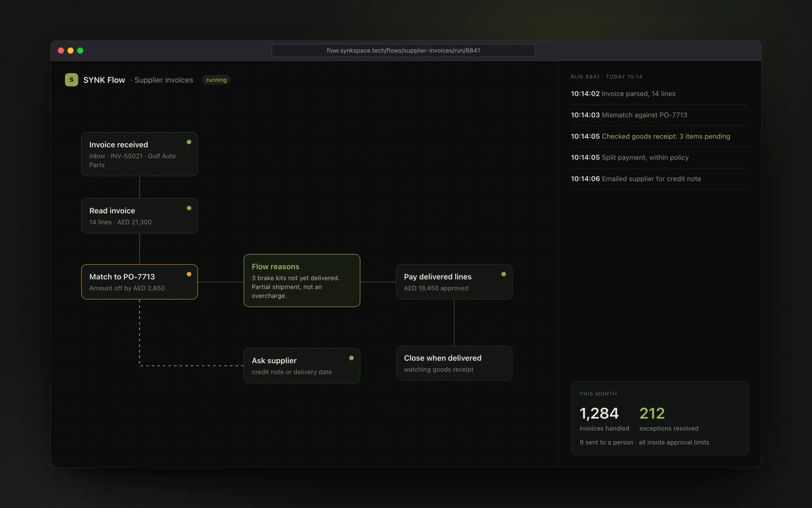Click the credit note or delivery date text

(292, 372)
